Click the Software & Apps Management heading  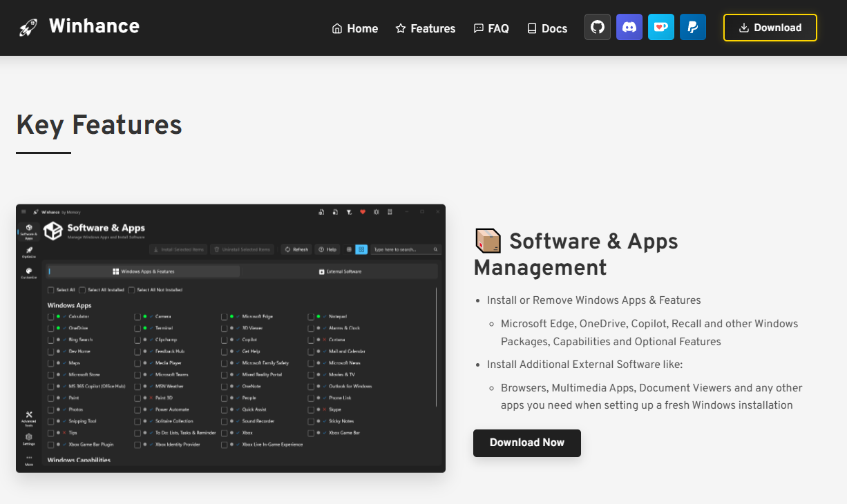point(575,254)
